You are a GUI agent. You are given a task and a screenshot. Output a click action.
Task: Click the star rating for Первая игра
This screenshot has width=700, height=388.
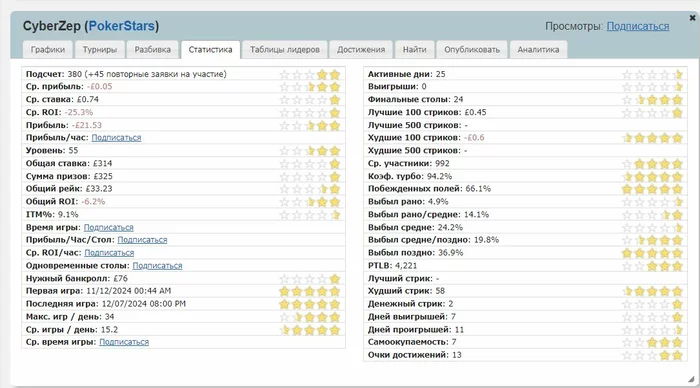click(x=310, y=292)
